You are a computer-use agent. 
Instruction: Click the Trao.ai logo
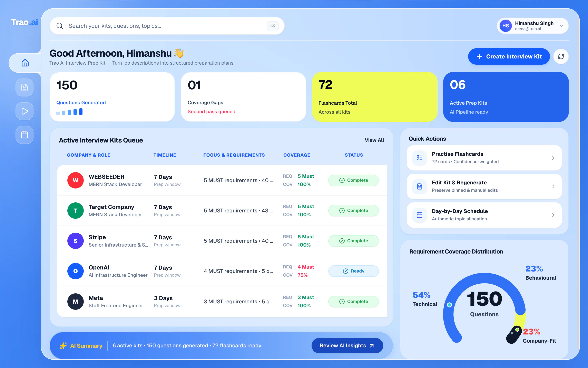tap(24, 22)
